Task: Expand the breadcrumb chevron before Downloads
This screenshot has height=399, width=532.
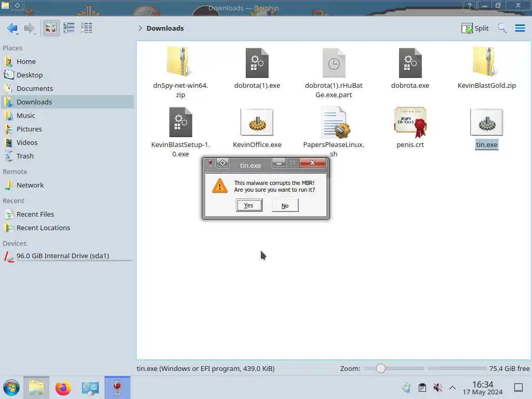Action: (x=140, y=28)
